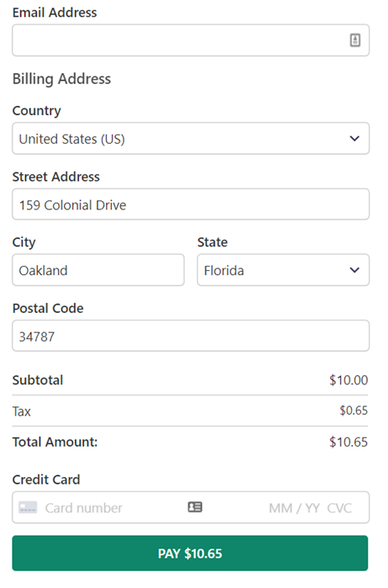This screenshot has height=588, width=388.
Task: Click the credit card brand icon
Action: pos(28,507)
